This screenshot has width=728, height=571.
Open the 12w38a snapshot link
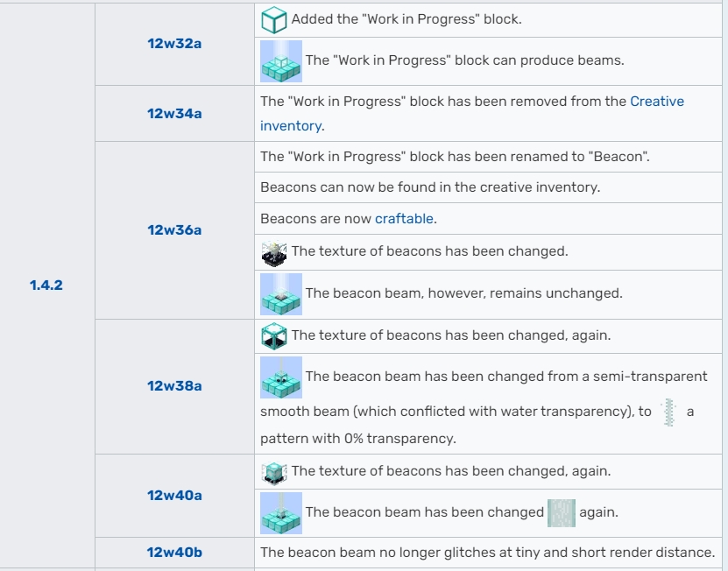pos(174,386)
